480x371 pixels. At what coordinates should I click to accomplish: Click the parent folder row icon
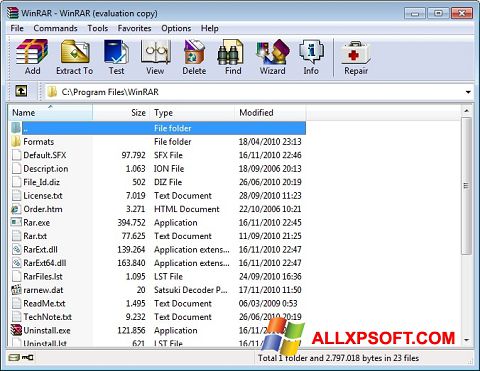point(16,128)
